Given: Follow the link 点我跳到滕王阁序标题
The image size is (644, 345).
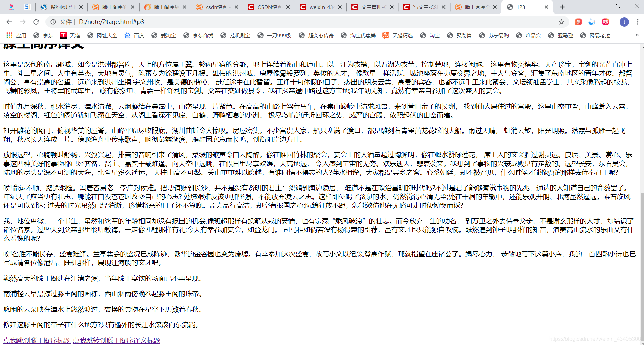Looking at the screenshot, I should tap(37, 340).
